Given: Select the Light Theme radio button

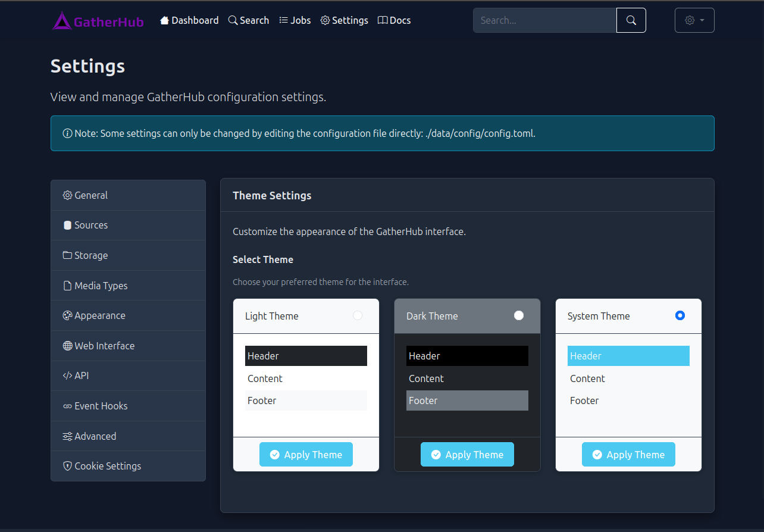Looking at the screenshot, I should tap(357, 315).
